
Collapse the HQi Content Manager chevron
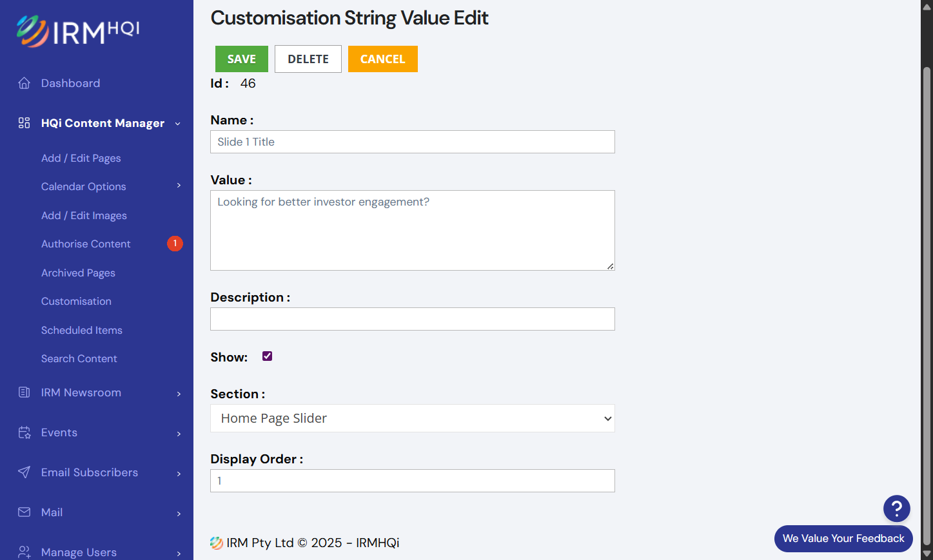click(x=178, y=124)
